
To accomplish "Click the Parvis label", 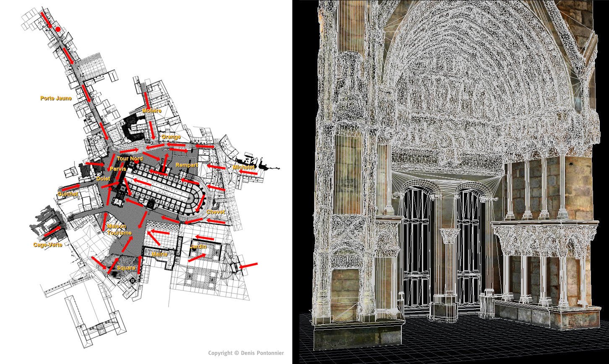I will coord(118,169).
